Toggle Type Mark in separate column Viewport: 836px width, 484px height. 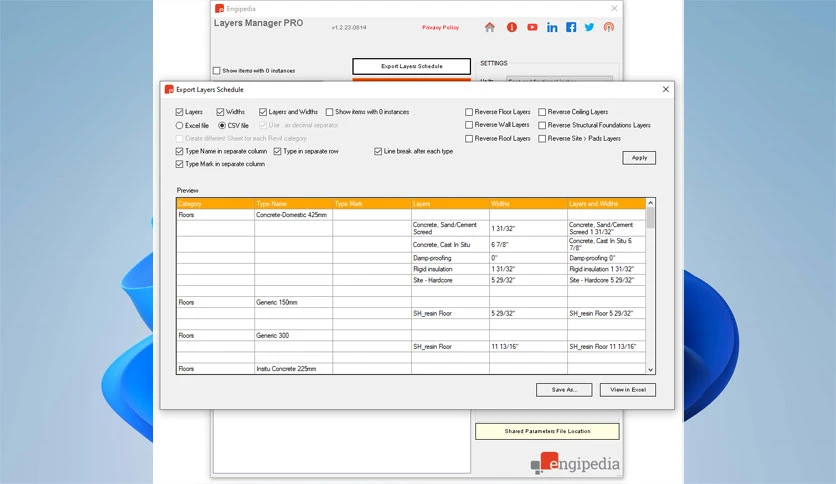click(179, 164)
